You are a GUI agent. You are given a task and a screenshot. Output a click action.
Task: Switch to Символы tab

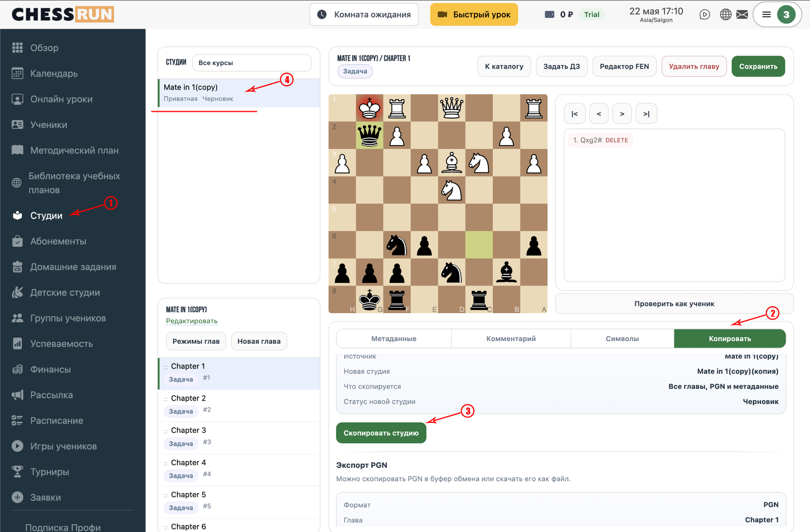pyautogui.click(x=622, y=339)
